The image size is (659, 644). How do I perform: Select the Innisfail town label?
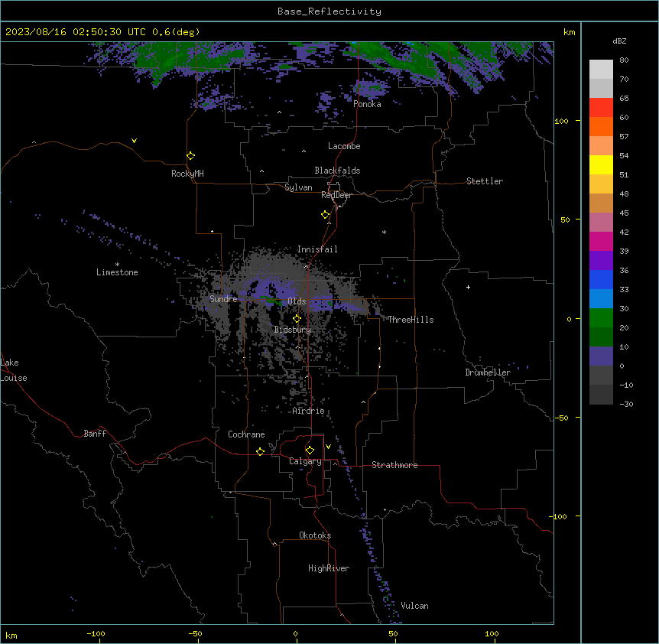point(317,249)
